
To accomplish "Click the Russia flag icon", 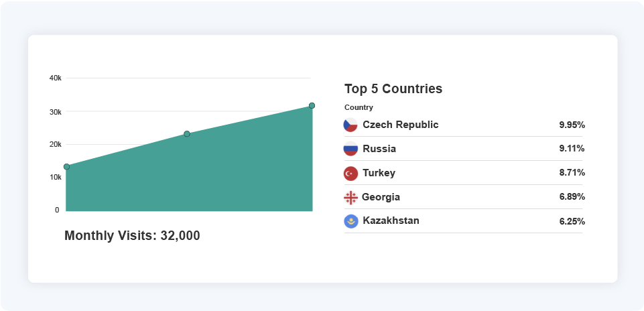I will click(350, 149).
